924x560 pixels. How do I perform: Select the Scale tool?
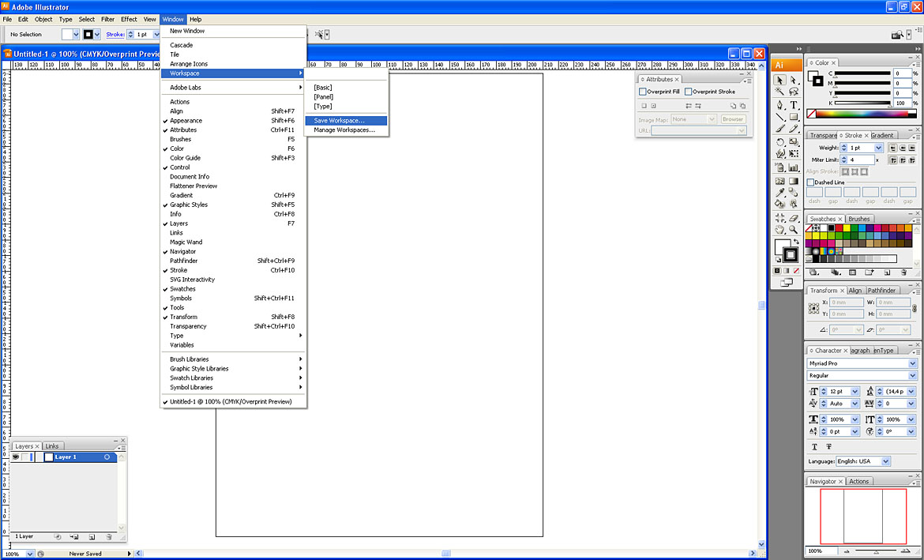(x=794, y=142)
